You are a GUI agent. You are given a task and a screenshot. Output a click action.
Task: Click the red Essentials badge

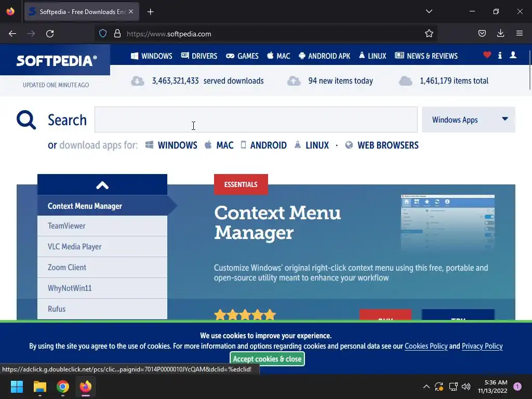tap(241, 184)
